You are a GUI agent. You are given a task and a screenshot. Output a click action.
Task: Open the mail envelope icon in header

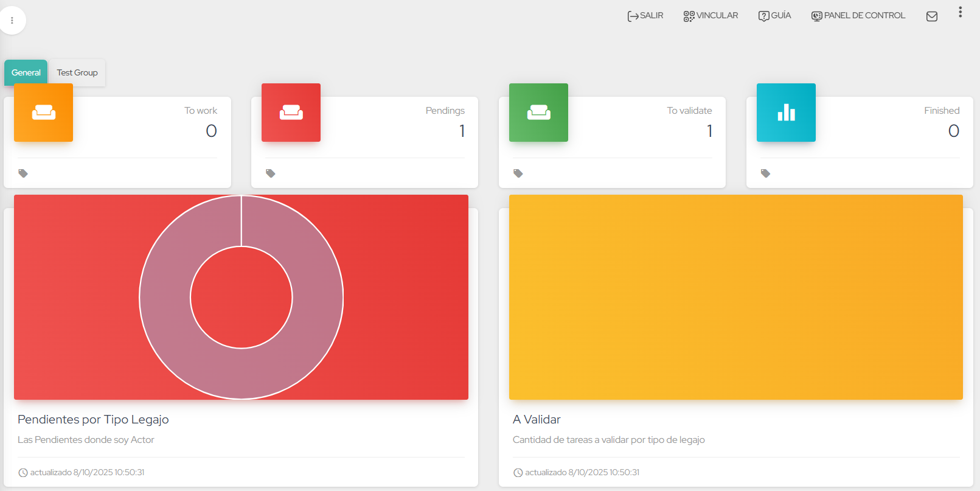(x=931, y=16)
